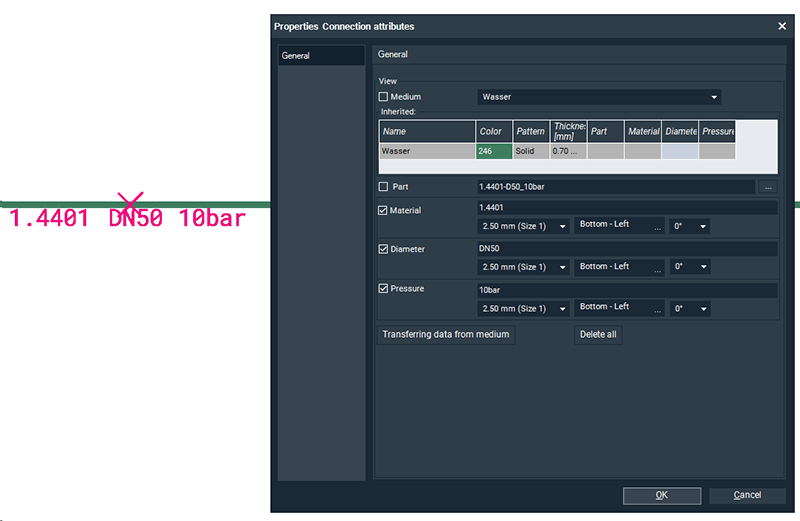
Task: Open Diameter text size dropdown
Action: click(524, 268)
